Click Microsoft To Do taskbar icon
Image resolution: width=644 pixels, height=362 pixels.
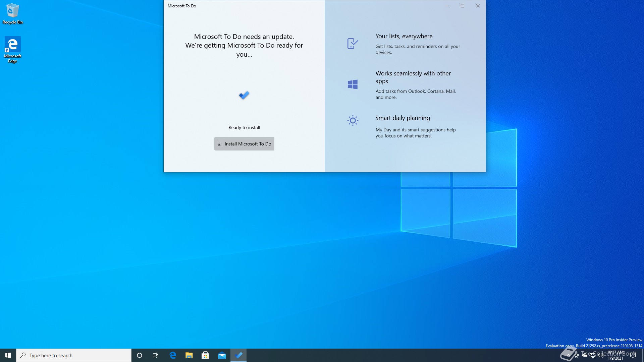pos(238,355)
